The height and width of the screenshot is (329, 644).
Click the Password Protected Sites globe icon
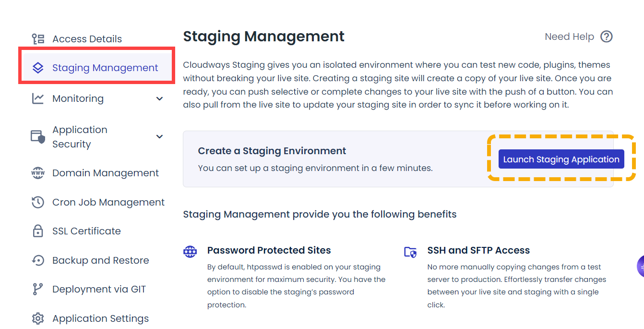[x=191, y=251]
